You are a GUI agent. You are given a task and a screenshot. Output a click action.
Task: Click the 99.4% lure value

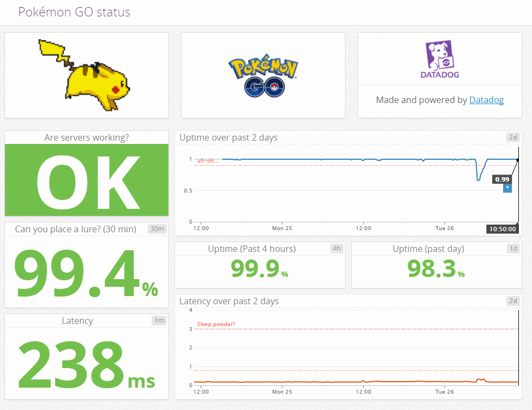pos(86,274)
